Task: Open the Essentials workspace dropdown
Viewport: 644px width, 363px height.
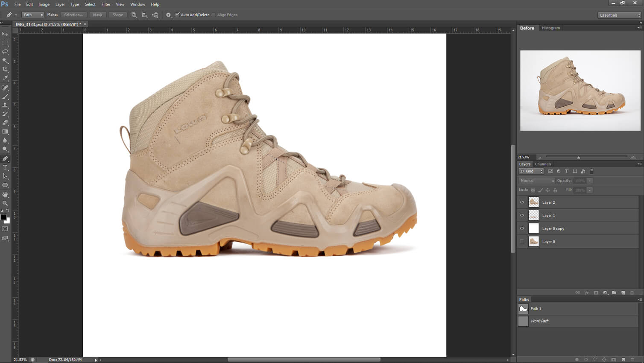Action: click(x=620, y=15)
